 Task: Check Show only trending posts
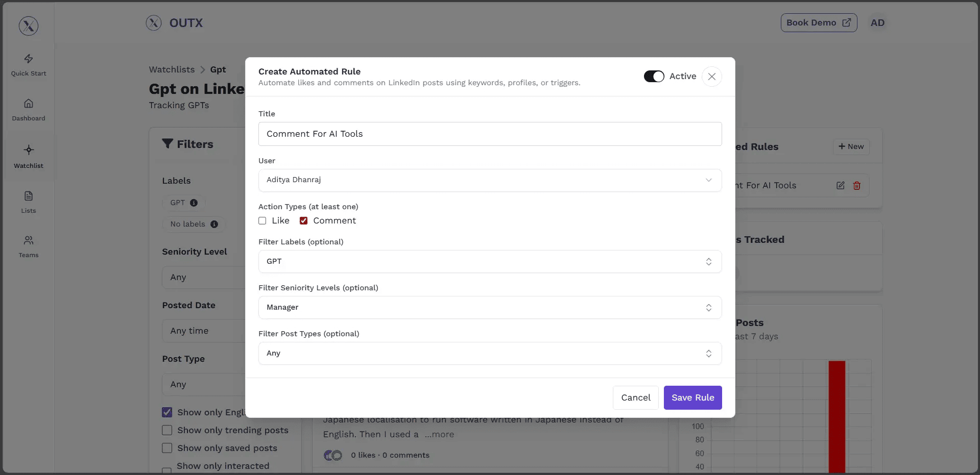tap(166, 430)
